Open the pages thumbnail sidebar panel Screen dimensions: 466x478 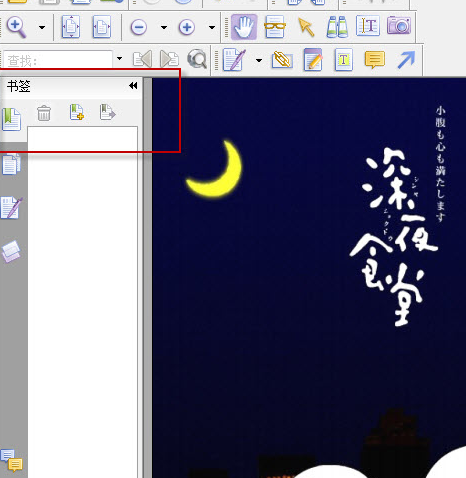click(11, 164)
